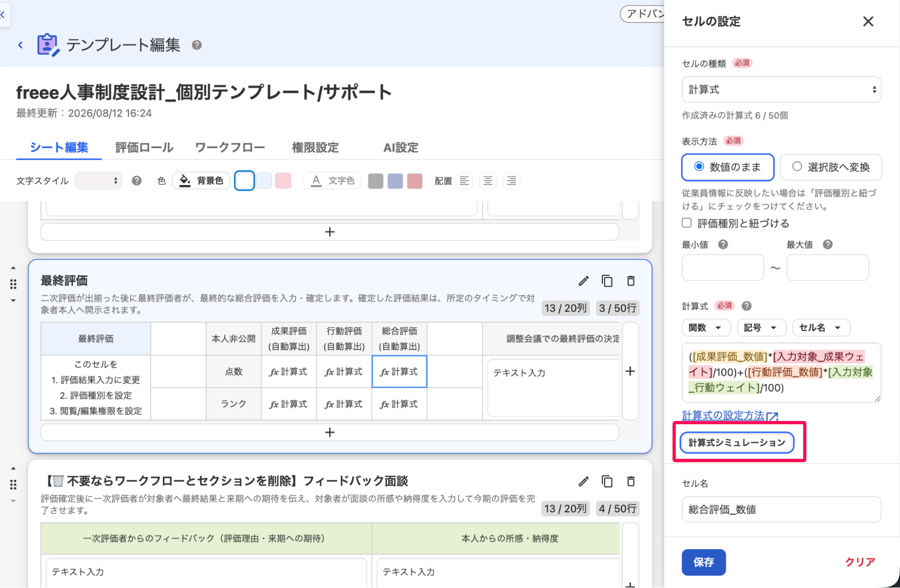Close the セルの設定 panel
900x588 pixels.
pos(868,21)
